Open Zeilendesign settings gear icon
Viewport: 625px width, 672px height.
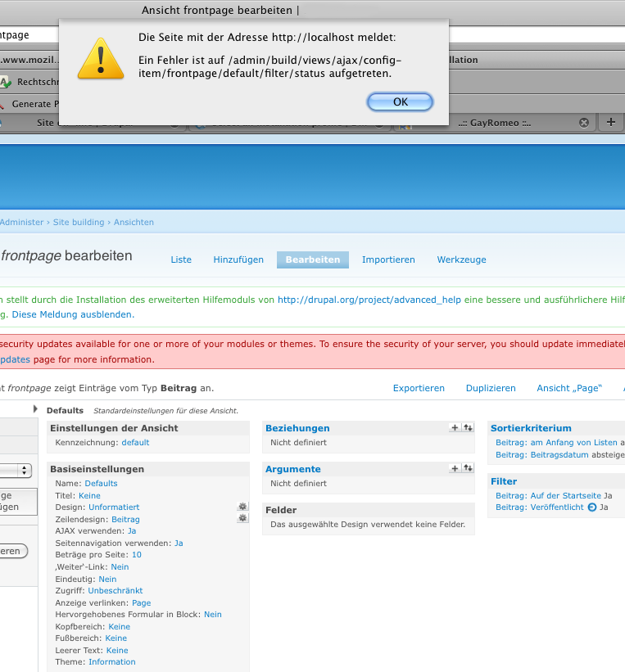pos(242,519)
